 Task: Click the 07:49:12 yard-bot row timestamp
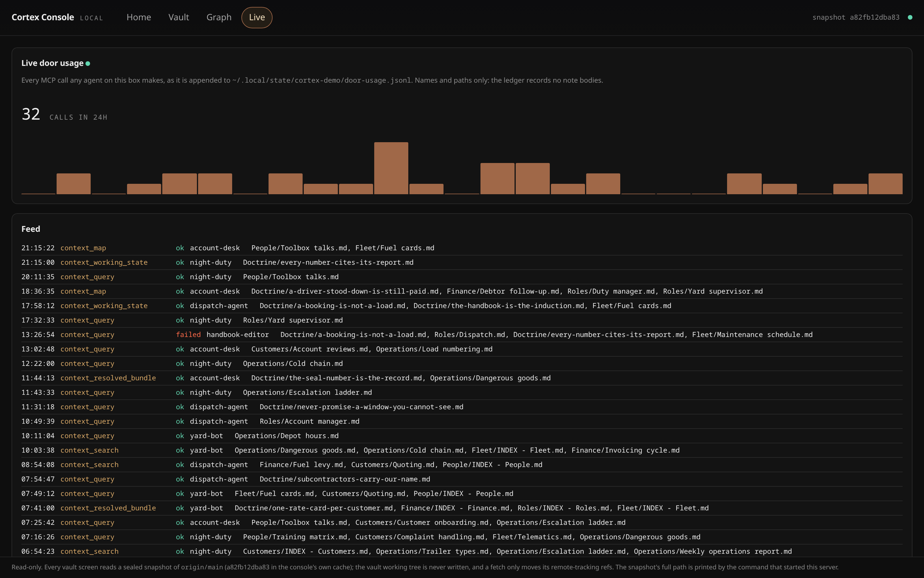pos(38,494)
